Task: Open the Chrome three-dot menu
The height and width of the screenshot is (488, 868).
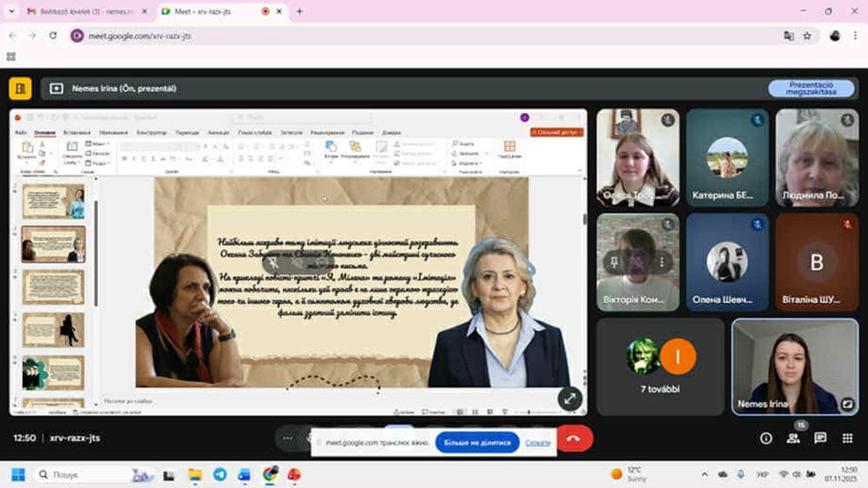Action: pos(854,36)
